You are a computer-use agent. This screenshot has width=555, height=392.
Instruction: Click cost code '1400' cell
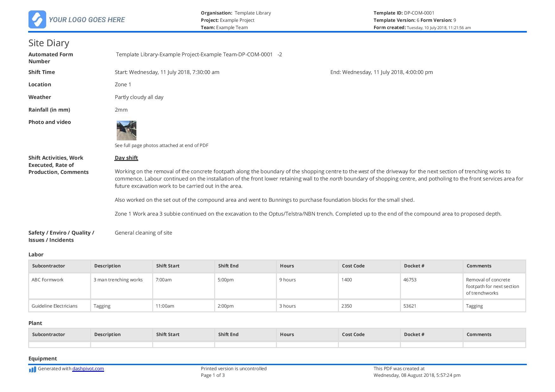pos(369,286)
